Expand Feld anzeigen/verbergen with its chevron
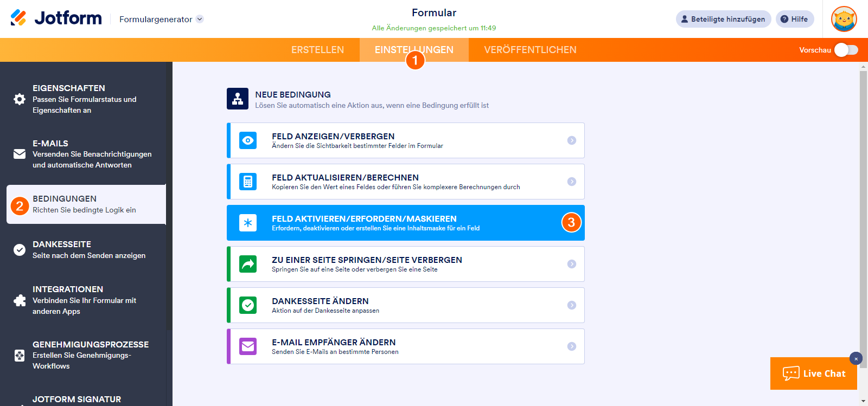 coord(571,140)
